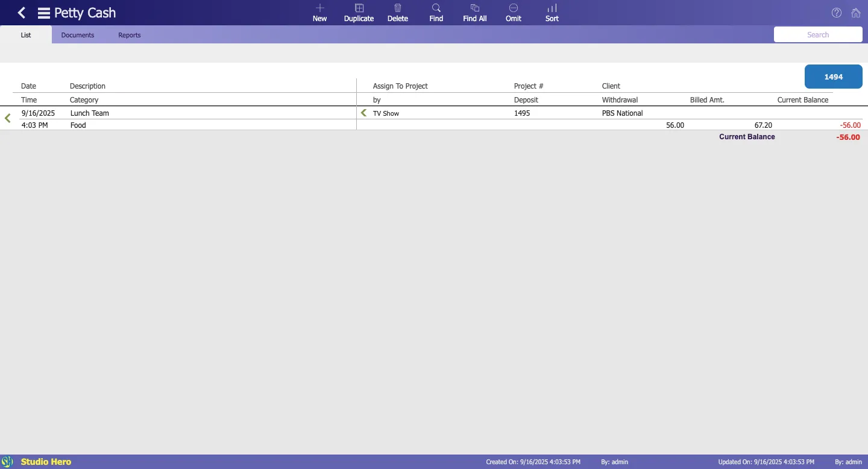Viewport: 868px width, 469px height.
Task: Click the red Current Balance total
Action: pyautogui.click(x=848, y=137)
